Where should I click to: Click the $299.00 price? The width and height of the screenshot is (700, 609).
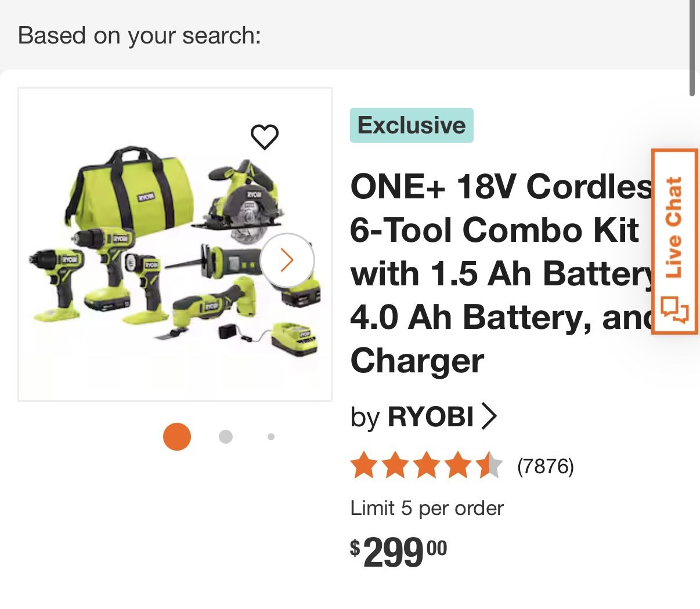tap(398, 551)
